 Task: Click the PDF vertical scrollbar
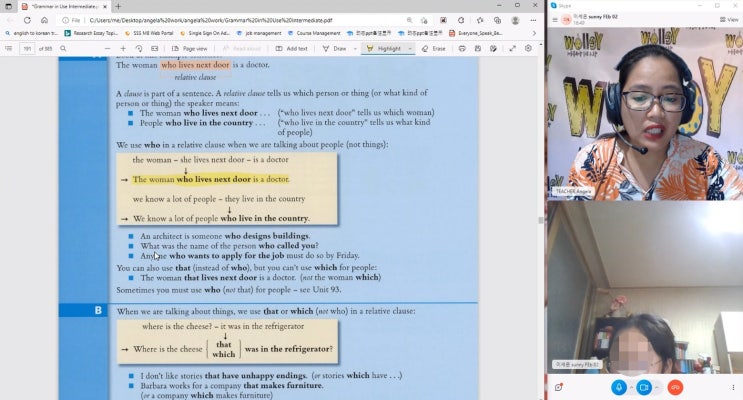point(541,220)
